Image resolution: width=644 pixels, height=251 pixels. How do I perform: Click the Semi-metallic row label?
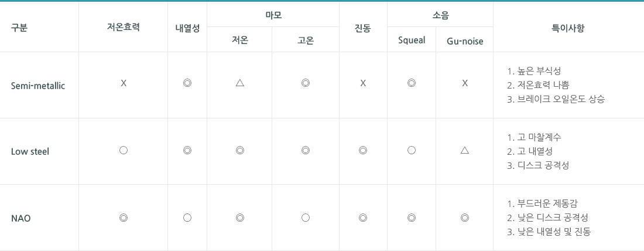click(38, 86)
